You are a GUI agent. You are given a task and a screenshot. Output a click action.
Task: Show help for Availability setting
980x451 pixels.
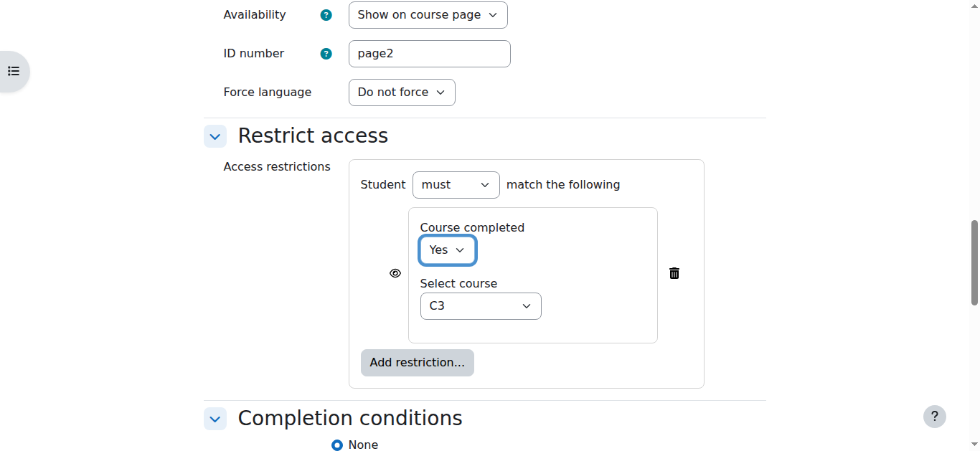click(x=326, y=15)
